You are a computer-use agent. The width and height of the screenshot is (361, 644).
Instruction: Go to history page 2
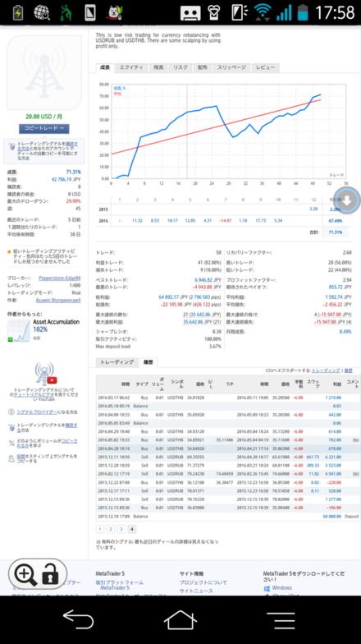(x=111, y=529)
